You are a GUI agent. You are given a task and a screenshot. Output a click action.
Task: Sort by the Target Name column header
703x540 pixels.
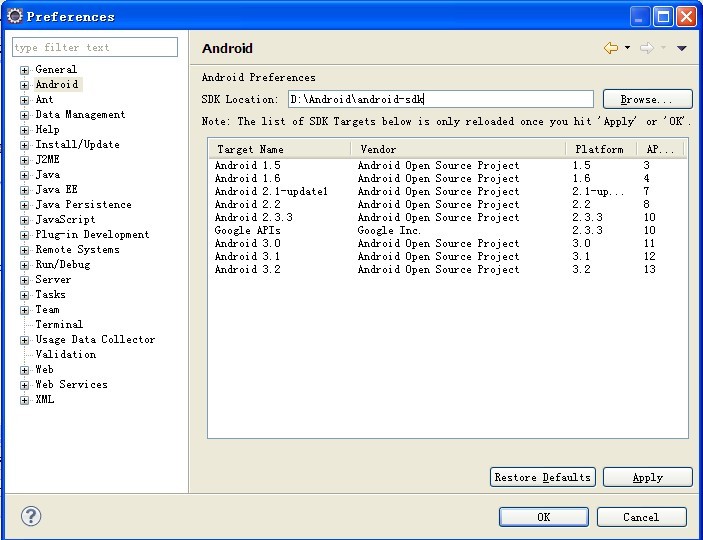tap(279, 149)
